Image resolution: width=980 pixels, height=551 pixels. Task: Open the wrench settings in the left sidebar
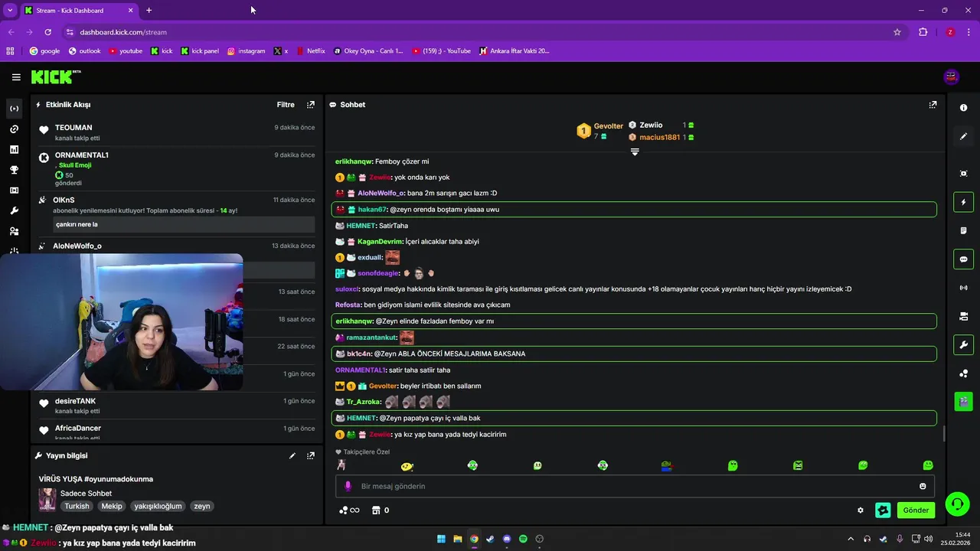[14, 210]
